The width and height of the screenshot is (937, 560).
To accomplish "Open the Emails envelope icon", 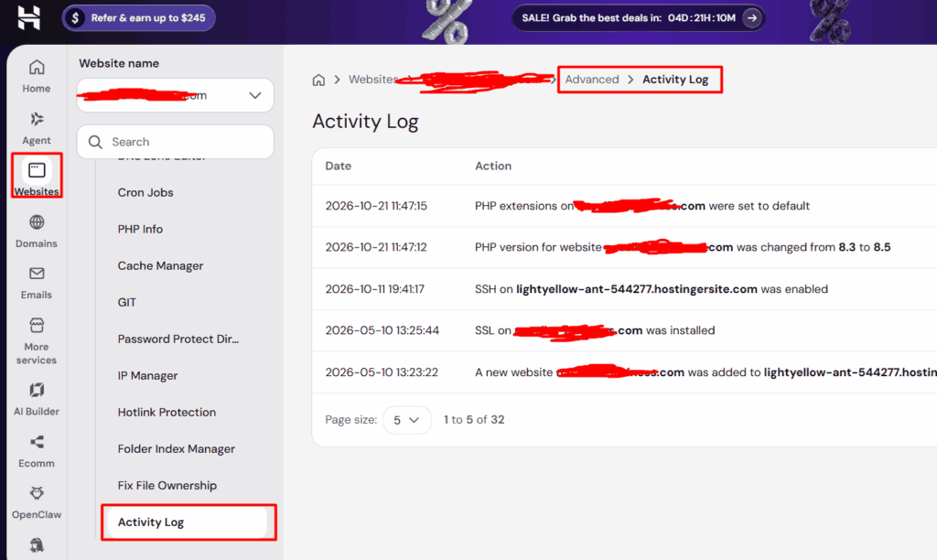I will click(37, 274).
